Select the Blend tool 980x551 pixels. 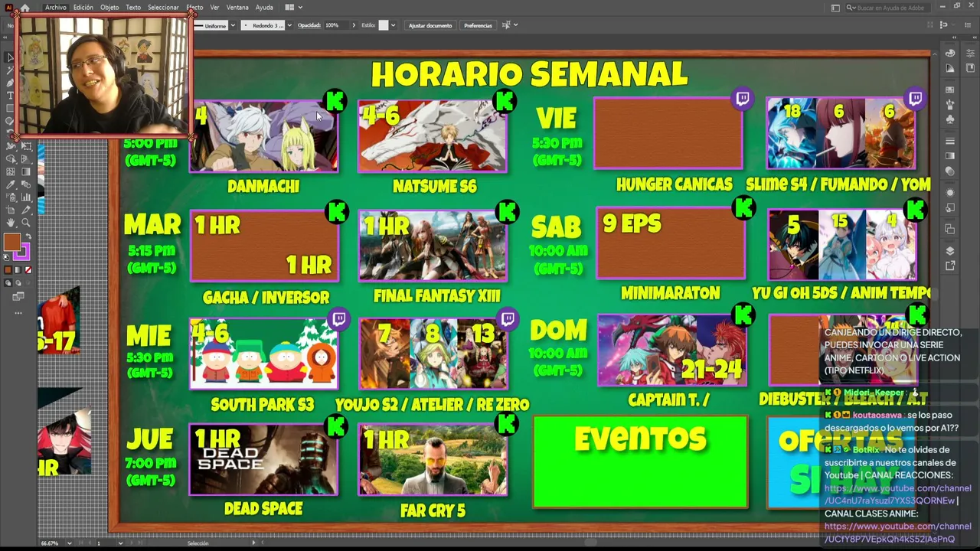[x=26, y=184]
